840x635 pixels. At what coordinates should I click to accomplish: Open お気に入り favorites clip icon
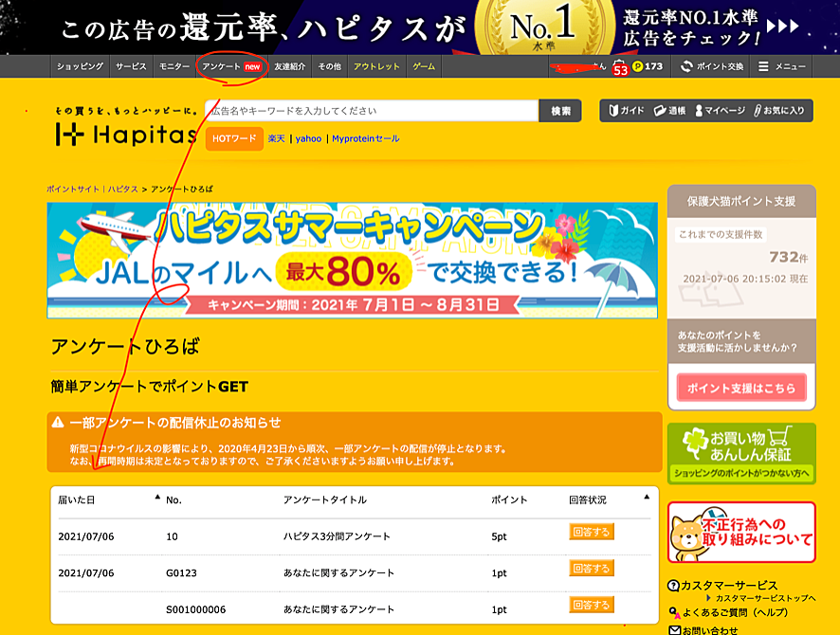click(x=758, y=110)
